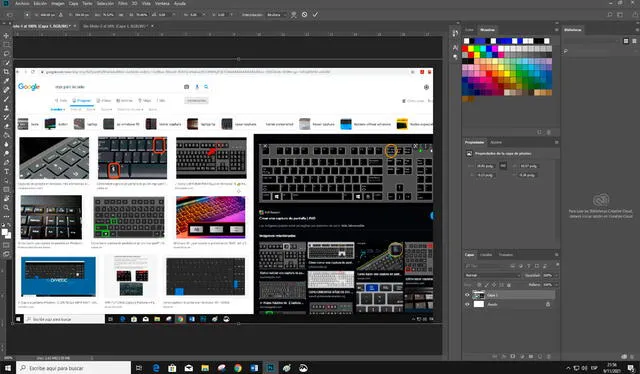Switch to the Canales tab
The height and width of the screenshot is (374, 640).
tap(486, 255)
